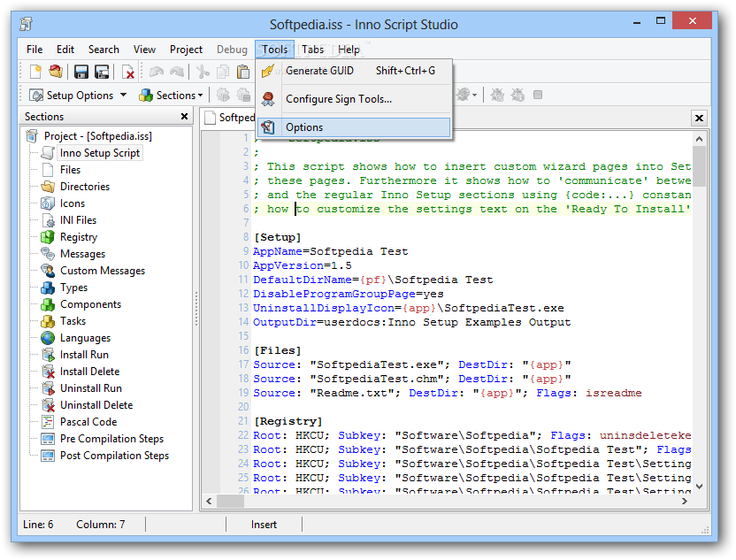Click the New script toolbar icon
The height and width of the screenshot is (560, 736).
pyautogui.click(x=35, y=72)
